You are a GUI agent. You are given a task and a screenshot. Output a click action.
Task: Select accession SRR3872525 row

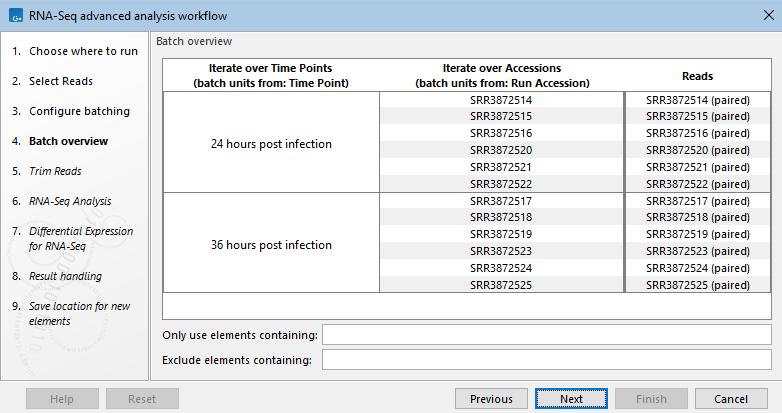(501, 285)
